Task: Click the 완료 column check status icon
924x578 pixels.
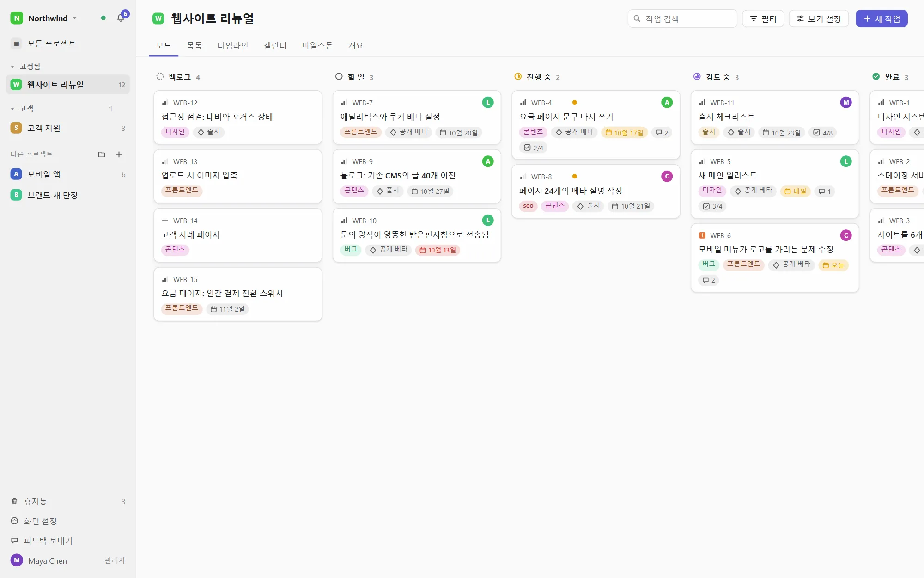Action: point(876,76)
